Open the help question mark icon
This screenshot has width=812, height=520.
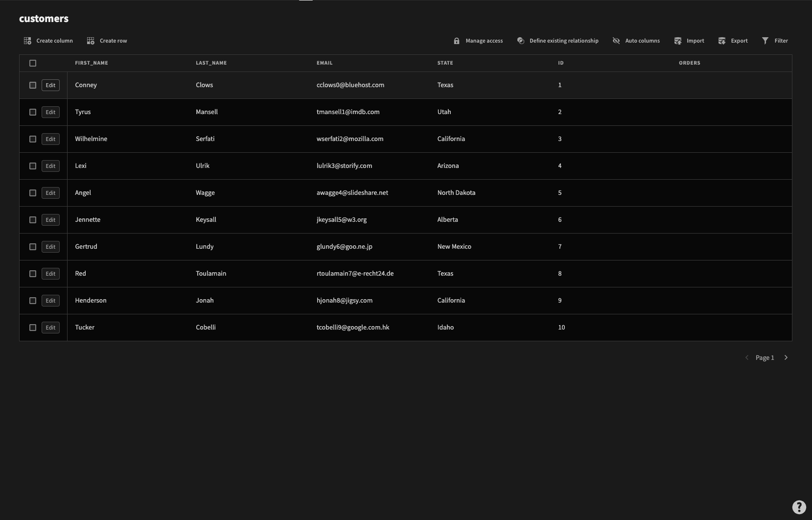pyautogui.click(x=799, y=507)
